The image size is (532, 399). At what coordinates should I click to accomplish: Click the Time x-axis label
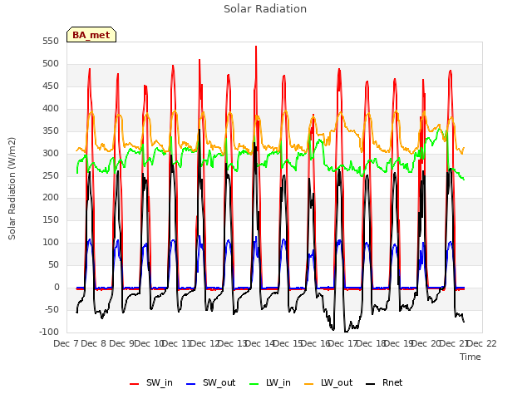[470, 357]
